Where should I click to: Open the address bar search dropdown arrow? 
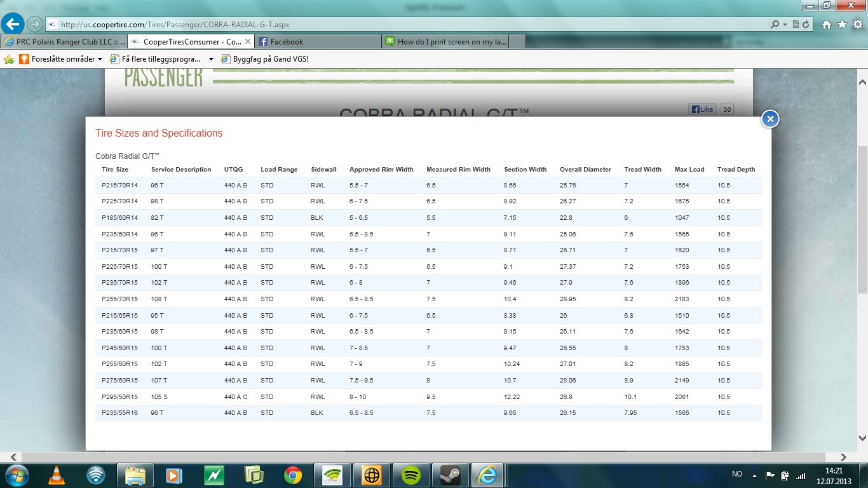pyautogui.click(x=785, y=25)
